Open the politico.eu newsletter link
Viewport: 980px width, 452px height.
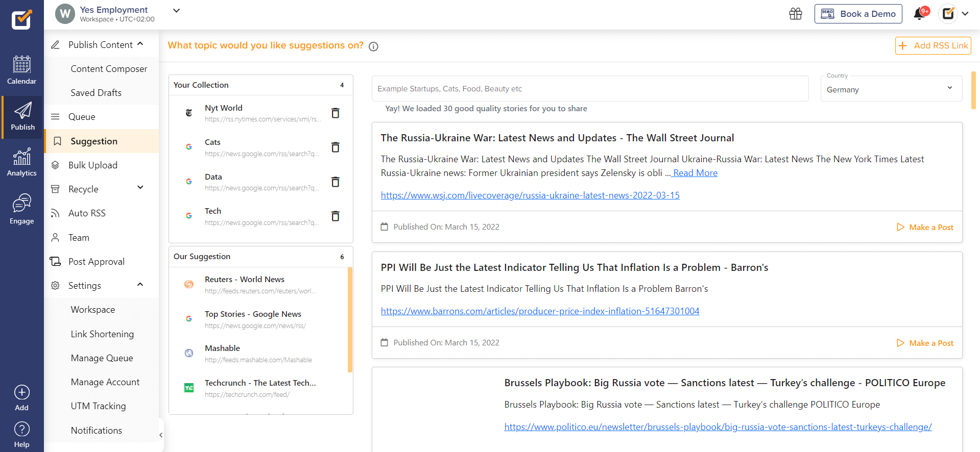[x=718, y=426]
